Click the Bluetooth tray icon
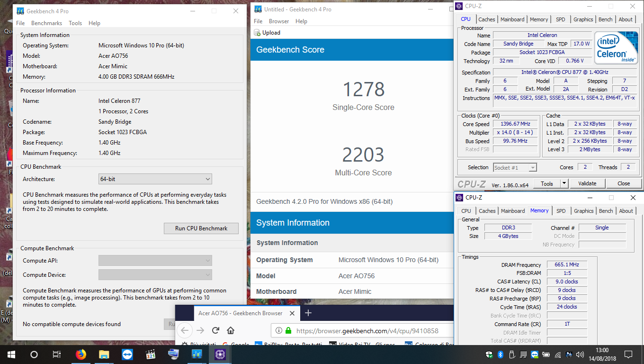 tap(501, 355)
